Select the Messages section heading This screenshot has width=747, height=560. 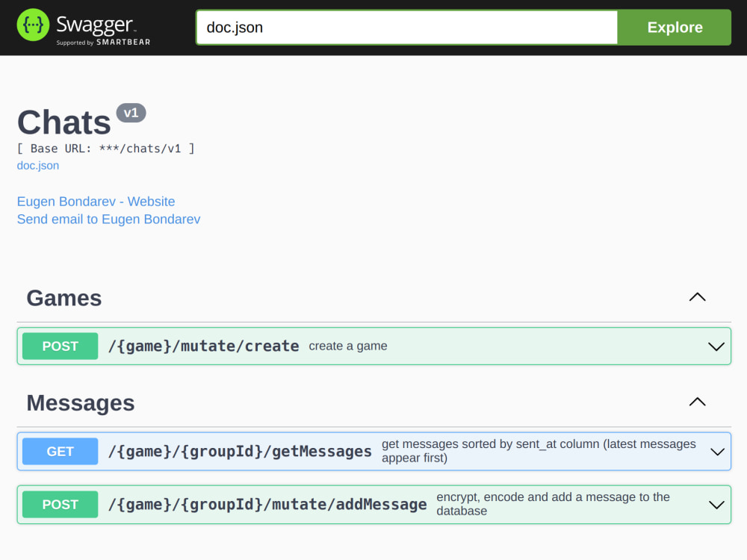point(80,402)
